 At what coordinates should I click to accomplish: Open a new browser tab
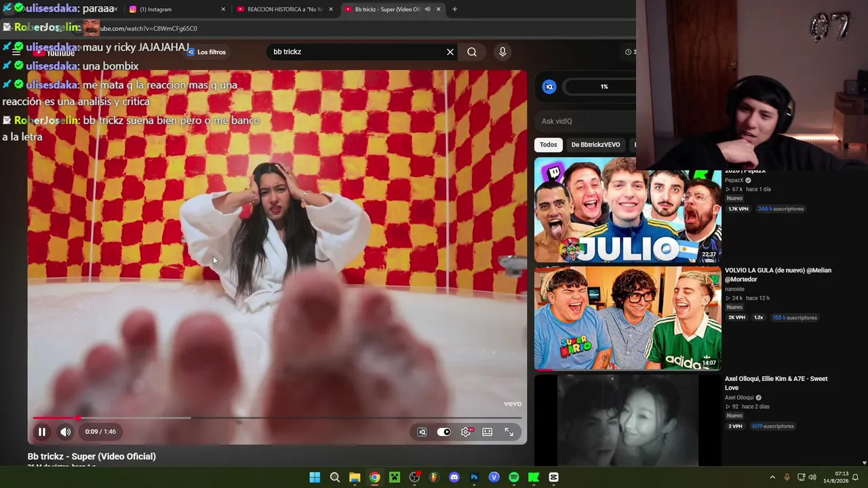pos(454,9)
